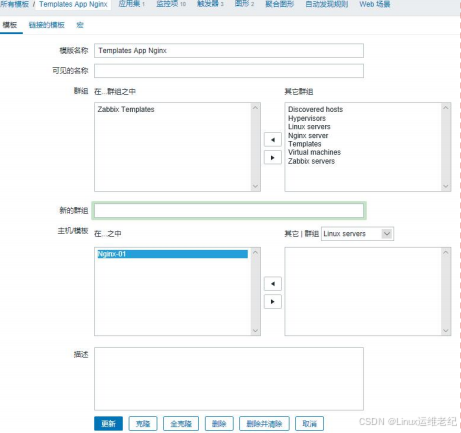Open the Linux servers group dropdown
Image resolution: width=461 pixels, height=433 pixels.
tap(357, 234)
